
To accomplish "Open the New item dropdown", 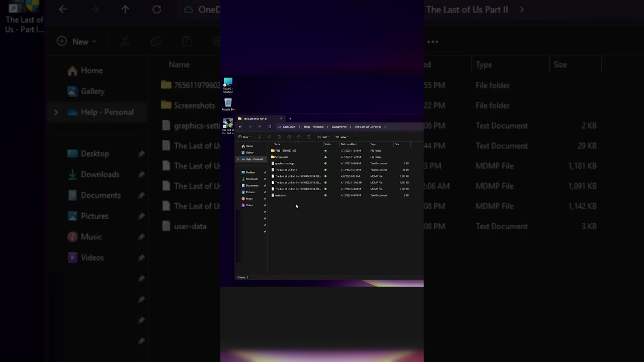I will pos(245,137).
